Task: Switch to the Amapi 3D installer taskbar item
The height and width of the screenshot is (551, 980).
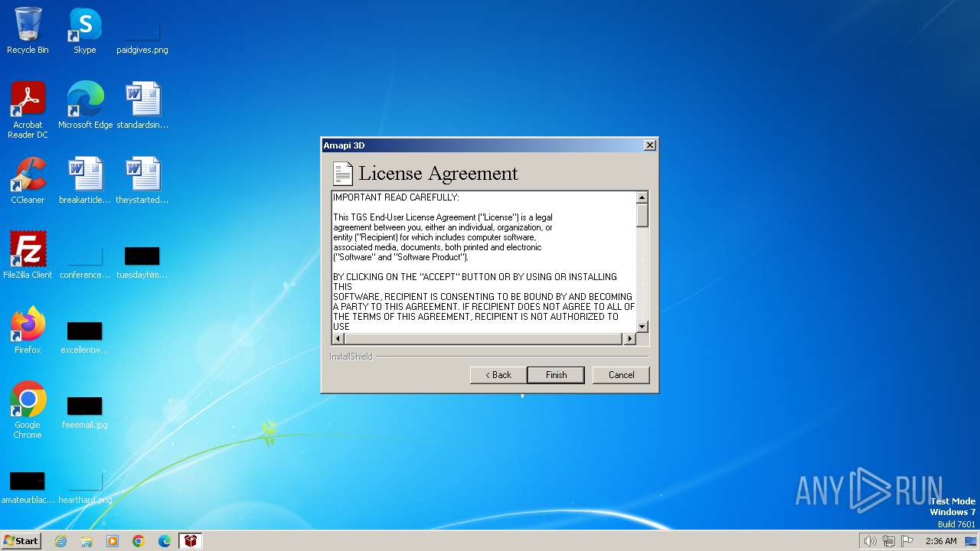Action: 190,541
